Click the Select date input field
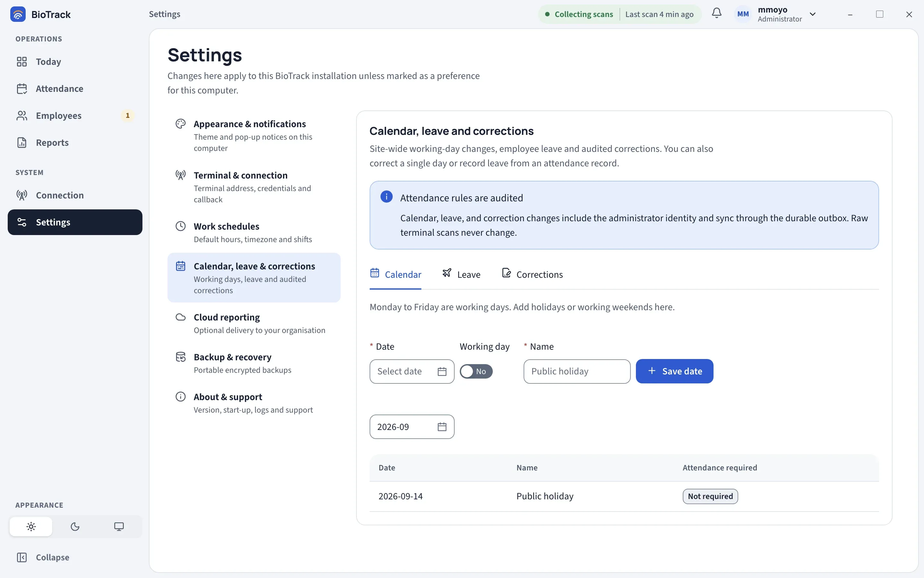 coord(412,371)
